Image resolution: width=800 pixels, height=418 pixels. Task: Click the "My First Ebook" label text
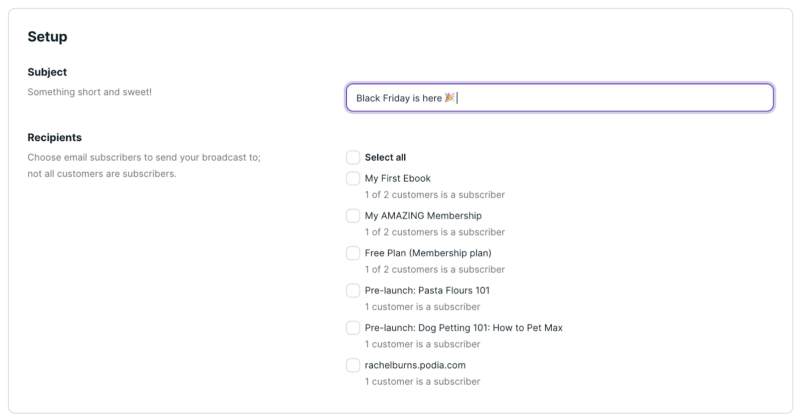coord(397,178)
